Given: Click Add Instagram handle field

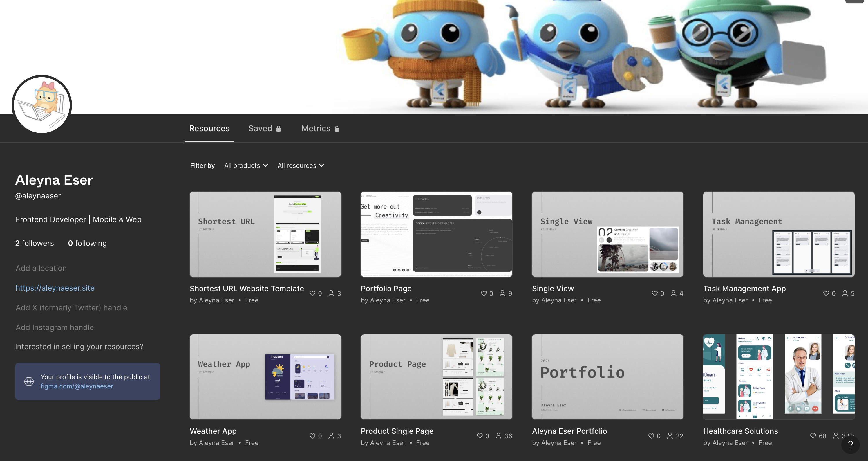Looking at the screenshot, I should tap(55, 327).
